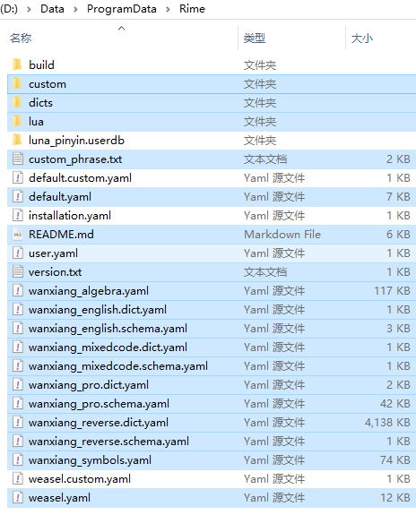Click the build folder icon
Viewport: 416px width, 532px height.
[x=17, y=64]
